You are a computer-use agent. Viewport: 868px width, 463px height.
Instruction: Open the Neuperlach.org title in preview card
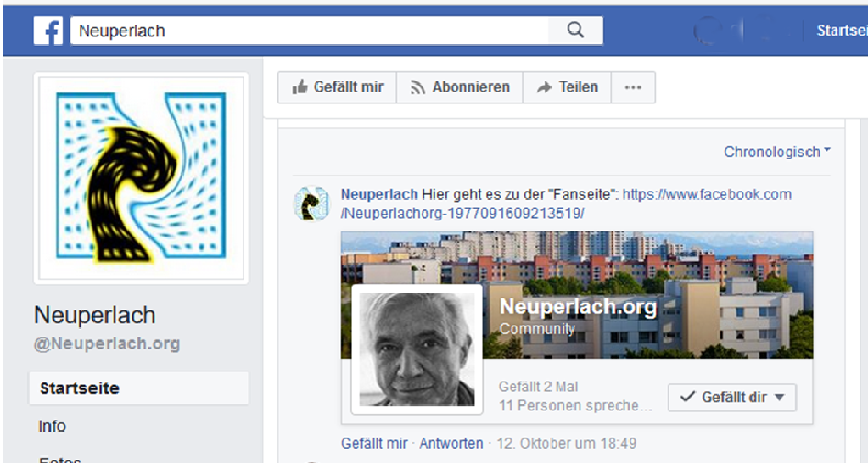click(x=578, y=307)
